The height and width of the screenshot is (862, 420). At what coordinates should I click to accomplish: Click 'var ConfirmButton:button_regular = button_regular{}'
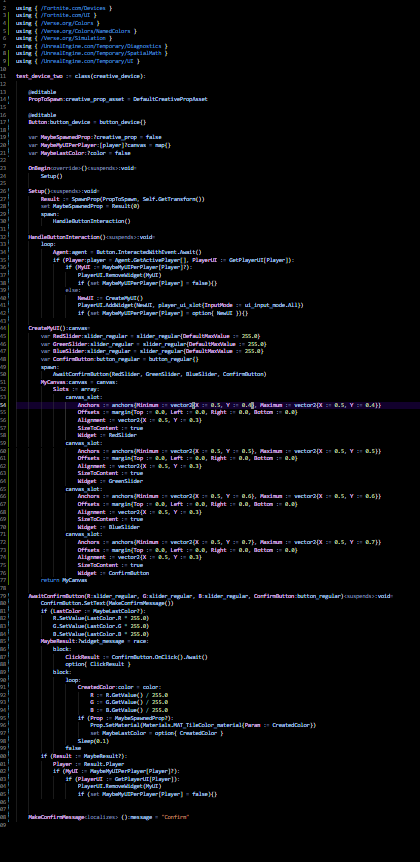(x=119, y=359)
